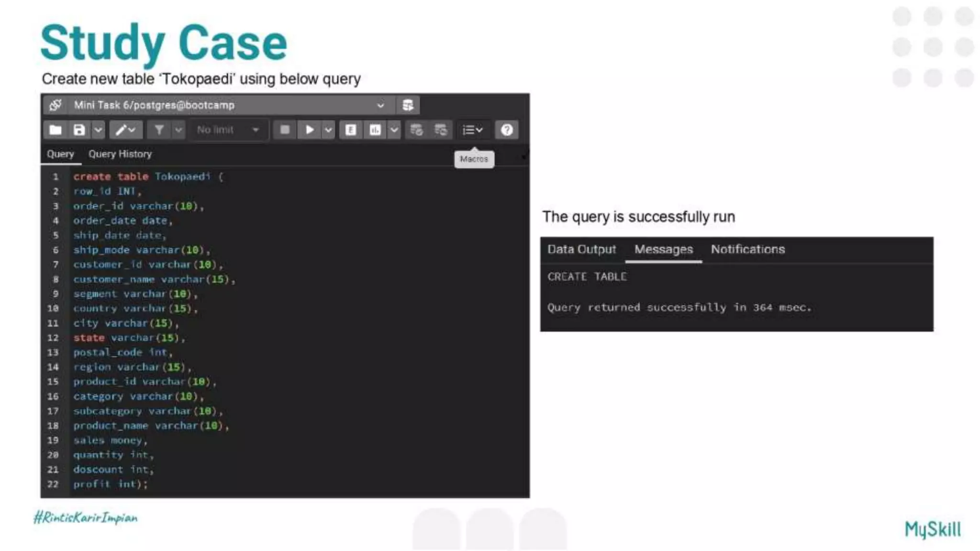Click the Rollback transaction icon
The image size is (980, 551).
click(440, 130)
